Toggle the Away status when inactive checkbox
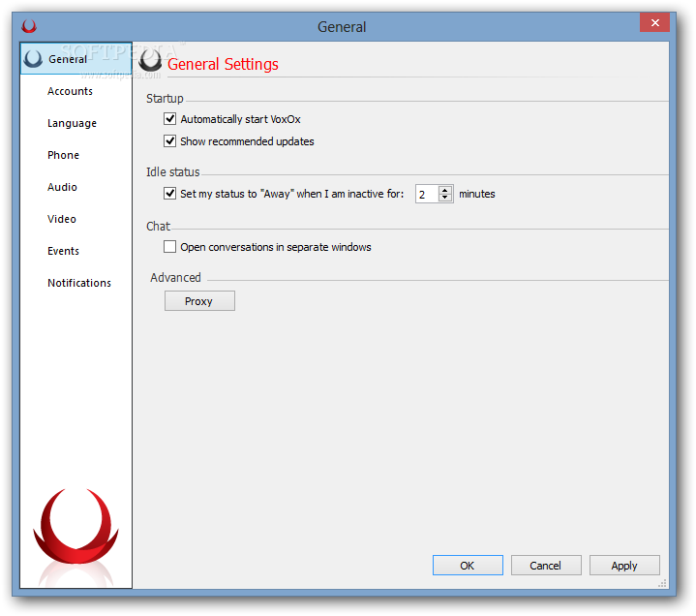This screenshot has width=696, height=616. [169, 193]
